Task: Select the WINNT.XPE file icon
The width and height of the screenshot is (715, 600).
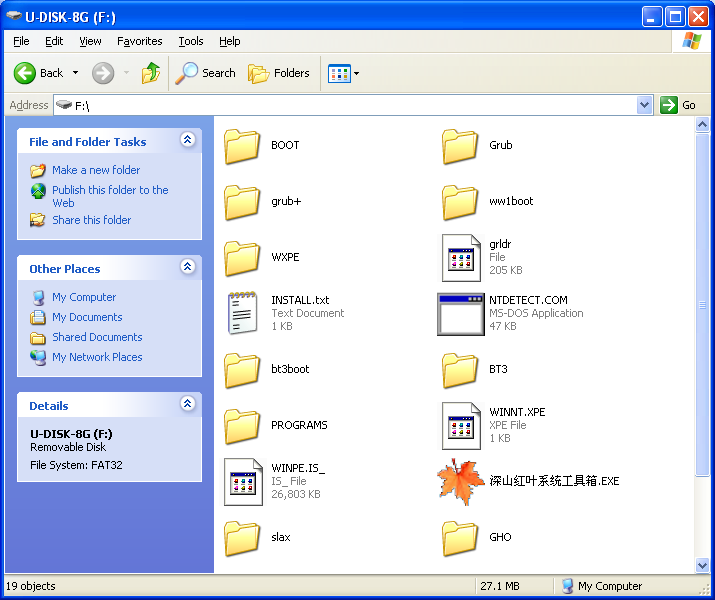Action: (461, 426)
